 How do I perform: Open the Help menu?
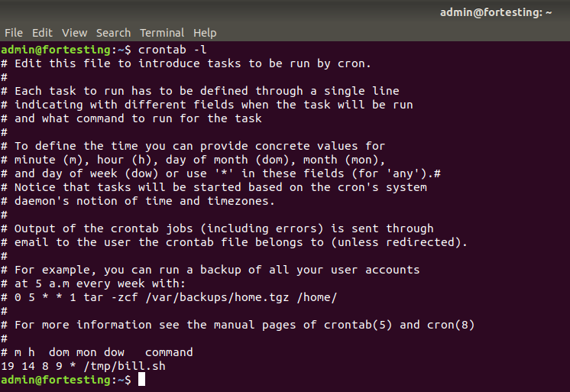point(205,33)
